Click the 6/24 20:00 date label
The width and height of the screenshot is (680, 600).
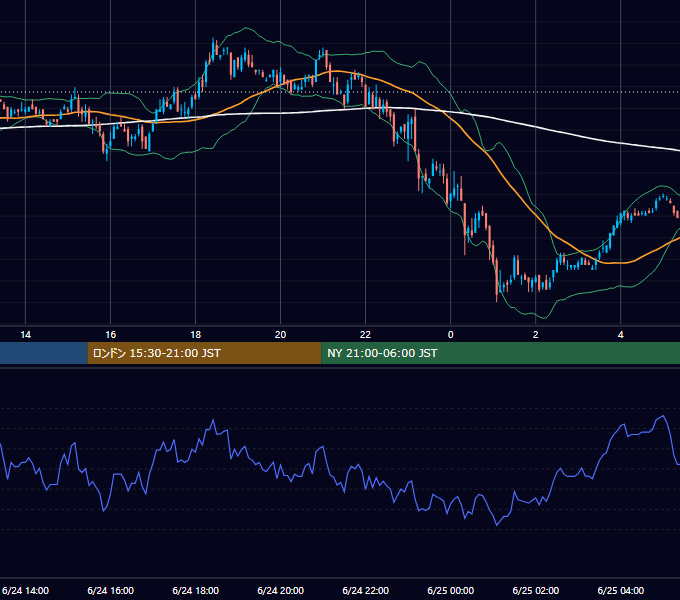(281, 590)
